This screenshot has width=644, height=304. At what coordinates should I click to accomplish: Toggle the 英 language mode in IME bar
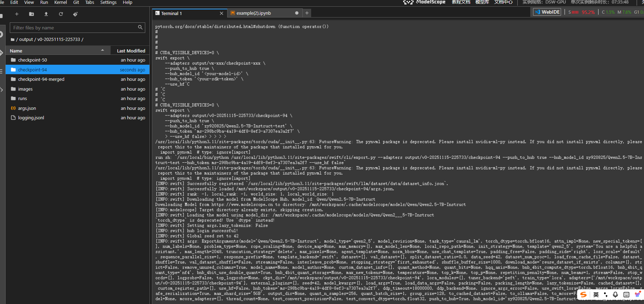pos(596,295)
